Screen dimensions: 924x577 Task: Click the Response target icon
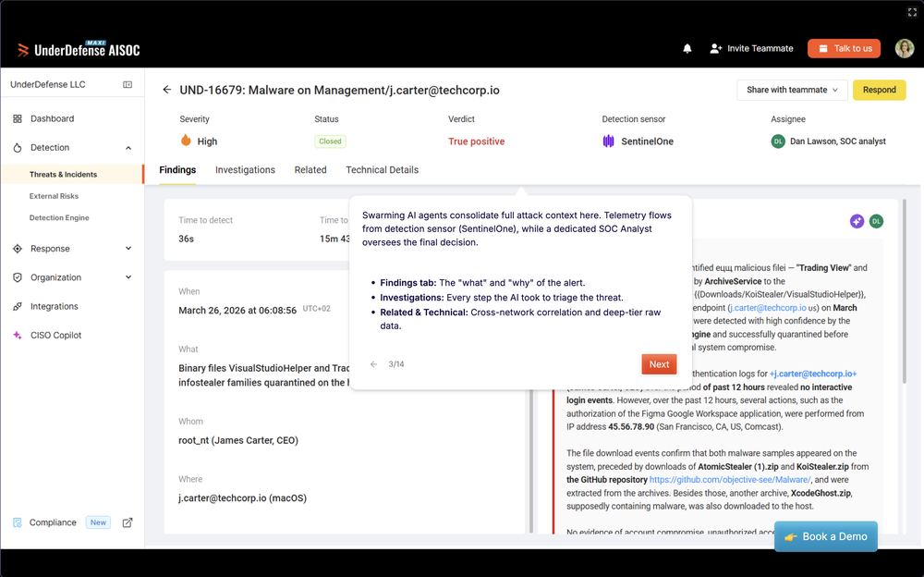click(17, 249)
